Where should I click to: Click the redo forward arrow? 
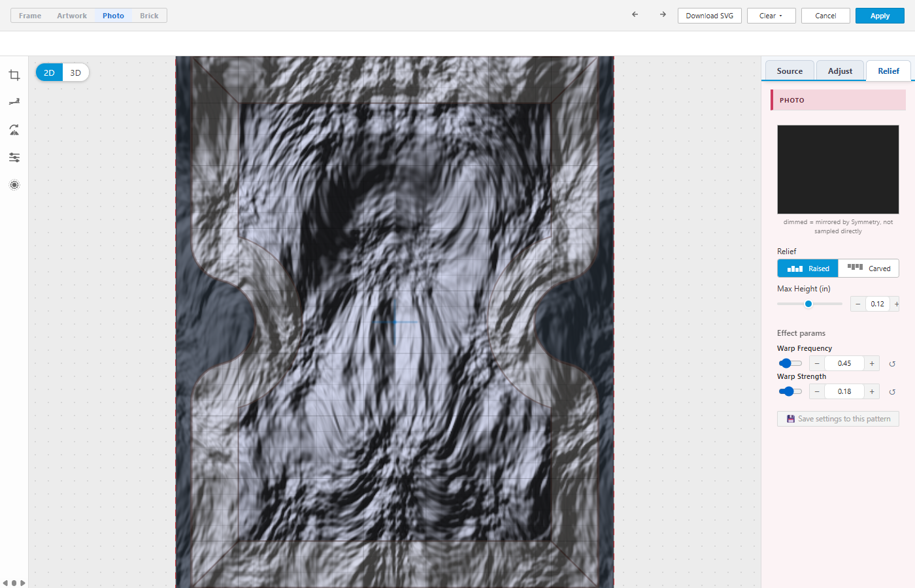click(663, 14)
